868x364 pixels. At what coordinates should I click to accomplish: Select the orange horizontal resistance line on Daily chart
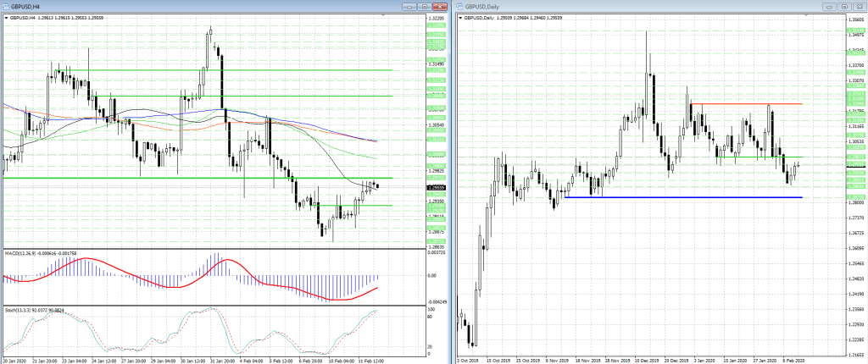coord(746,104)
